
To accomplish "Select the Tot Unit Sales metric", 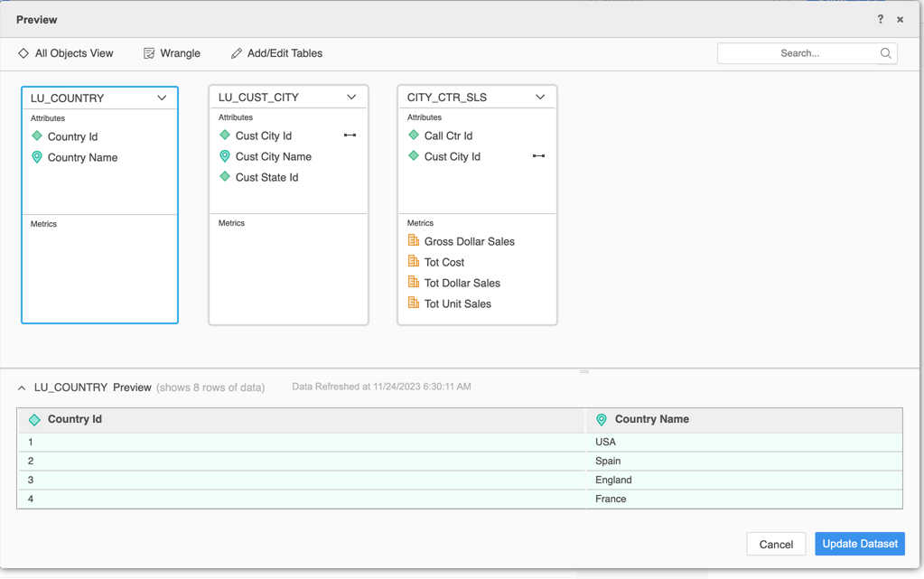I will [457, 304].
